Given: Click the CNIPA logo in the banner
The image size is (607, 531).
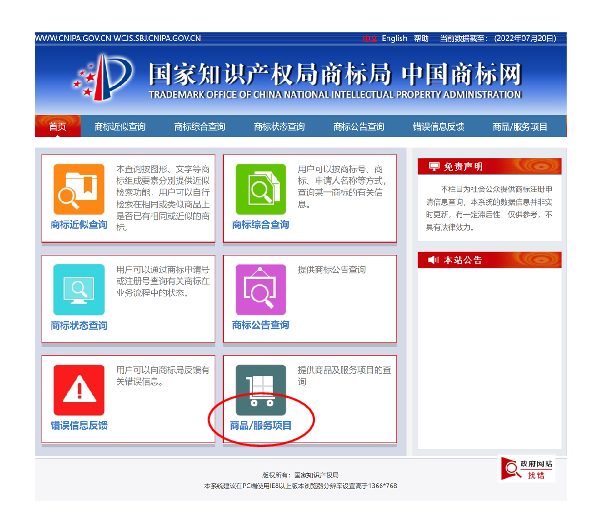Looking at the screenshot, I should (x=103, y=77).
